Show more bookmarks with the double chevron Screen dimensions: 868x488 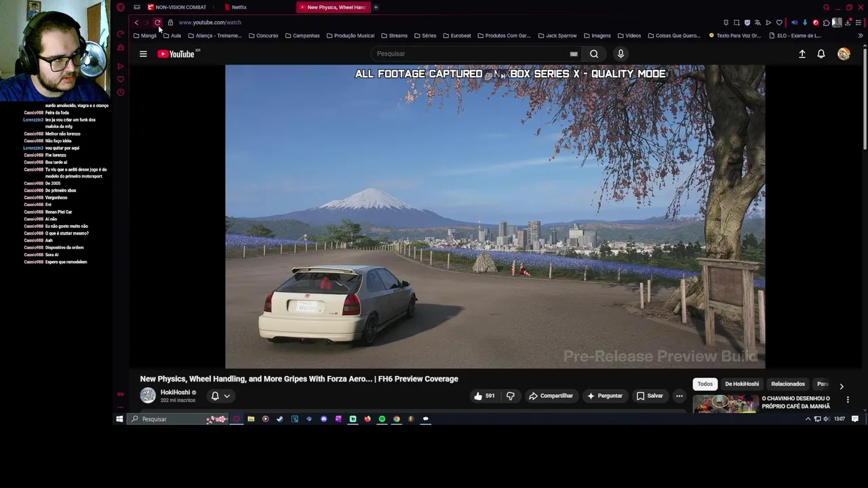861,35
